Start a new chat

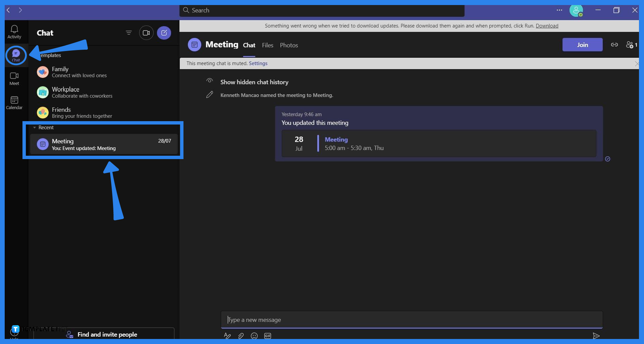tap(164, 33)
